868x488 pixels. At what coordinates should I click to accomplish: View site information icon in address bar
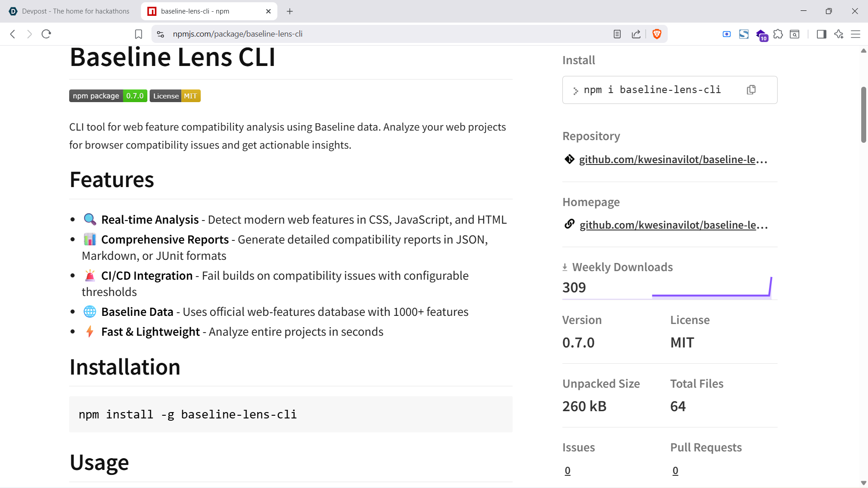click(x=160, y=34)
